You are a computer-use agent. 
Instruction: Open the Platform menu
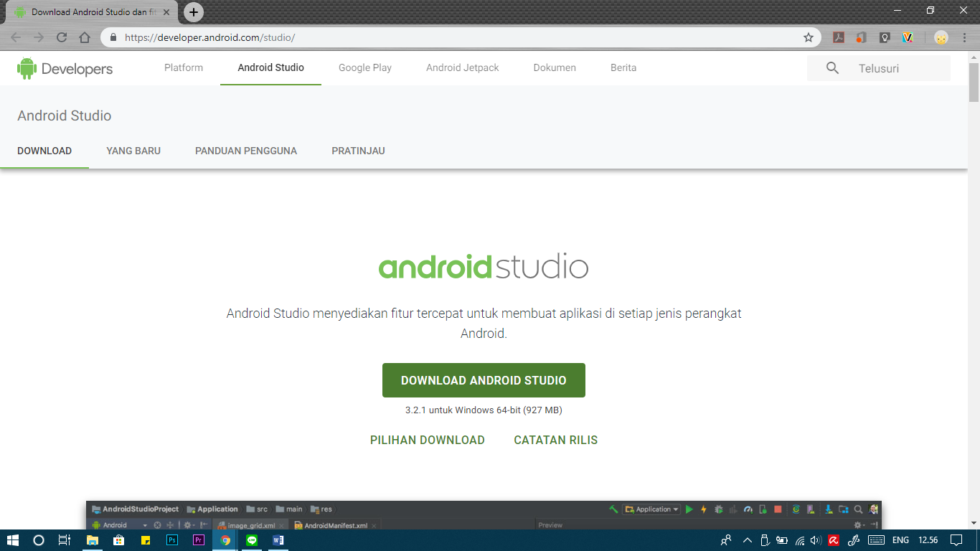pos(184,68)
